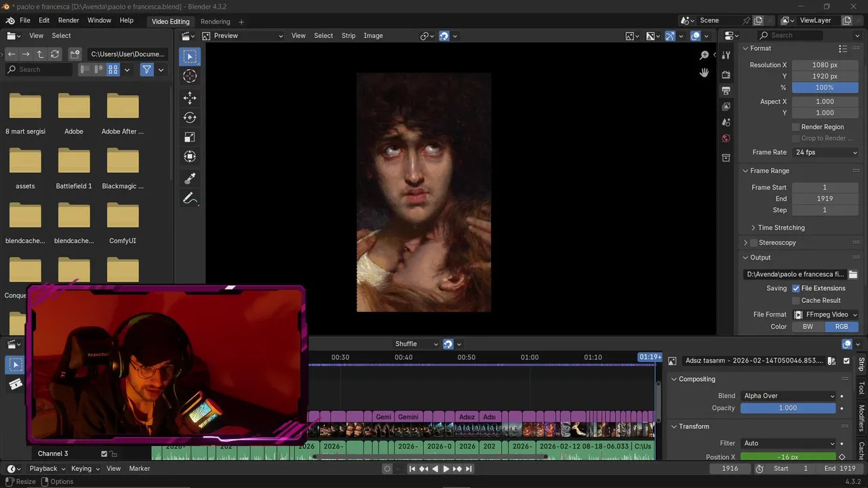
Task: Choose the Move tool in preview toolbar
Action: pos(190,98)
